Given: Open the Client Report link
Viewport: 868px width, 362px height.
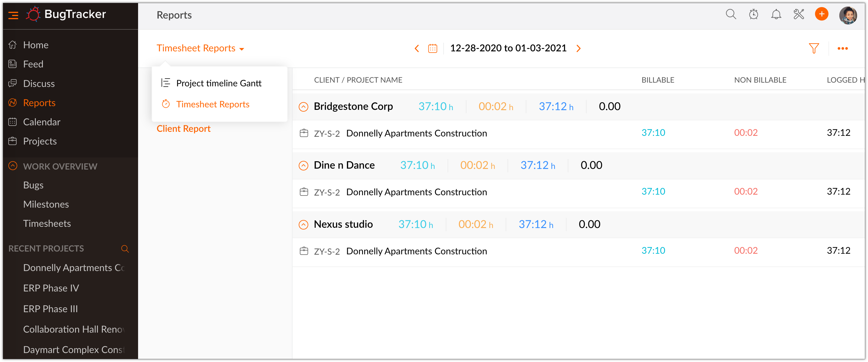Looking at the screenshot, I should click(x=184, y=128).
